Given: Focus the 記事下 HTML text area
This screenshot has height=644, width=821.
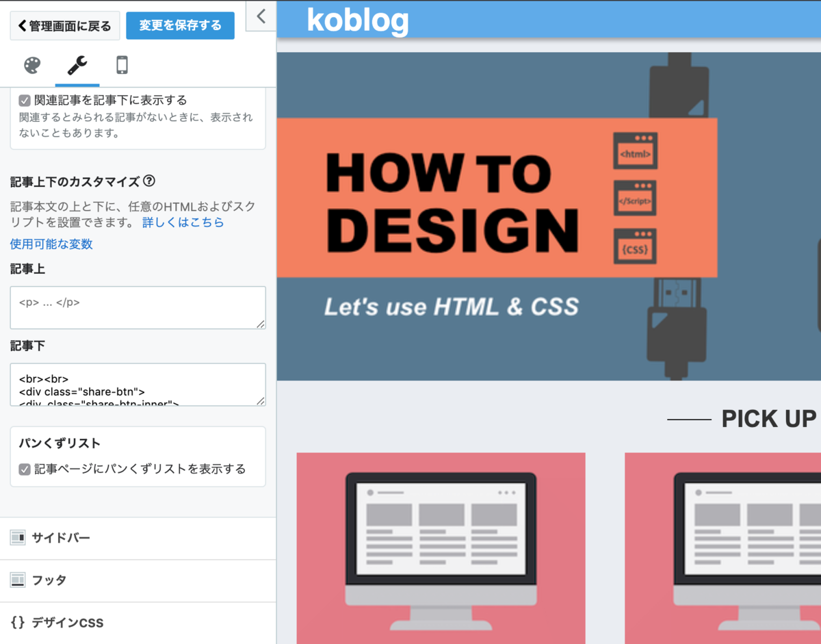Looking at the screenshot, I should (138, 384).
